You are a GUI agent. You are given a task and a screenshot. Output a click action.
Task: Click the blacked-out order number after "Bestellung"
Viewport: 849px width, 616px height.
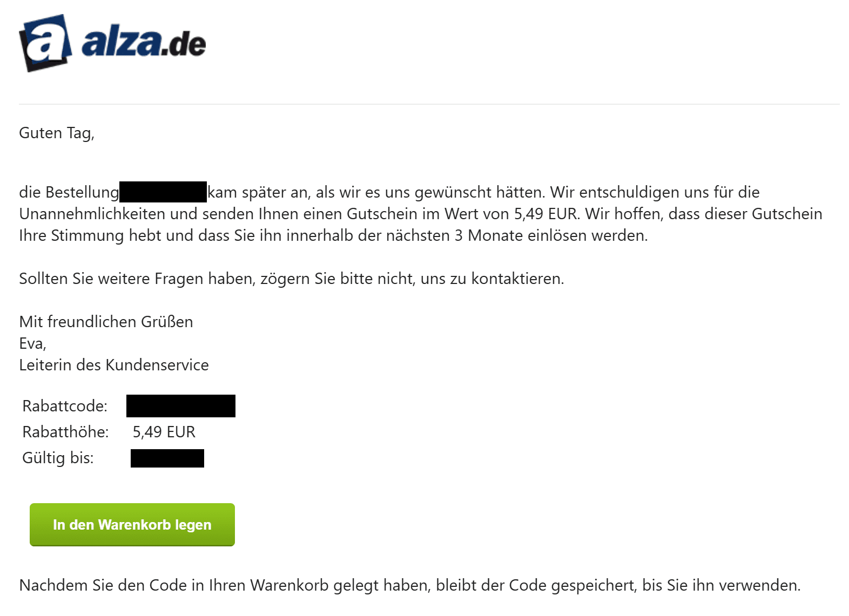coord(163,192)
